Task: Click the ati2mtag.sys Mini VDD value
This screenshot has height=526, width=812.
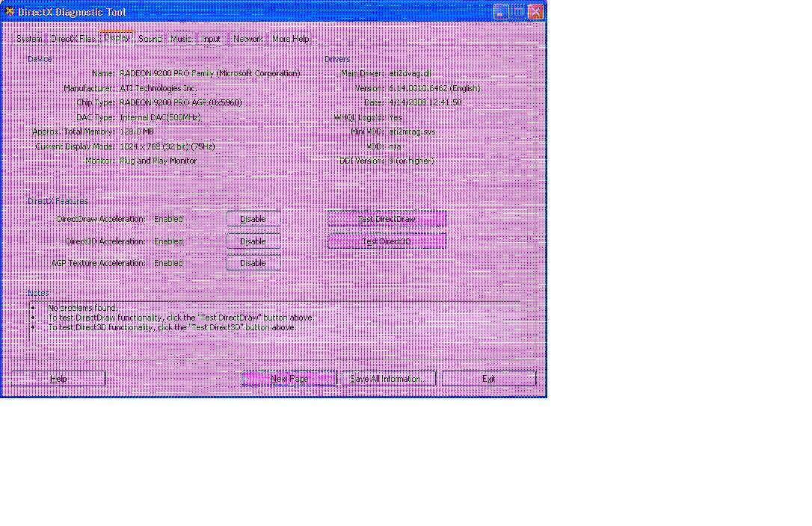Action: click(x=412, y=131)
